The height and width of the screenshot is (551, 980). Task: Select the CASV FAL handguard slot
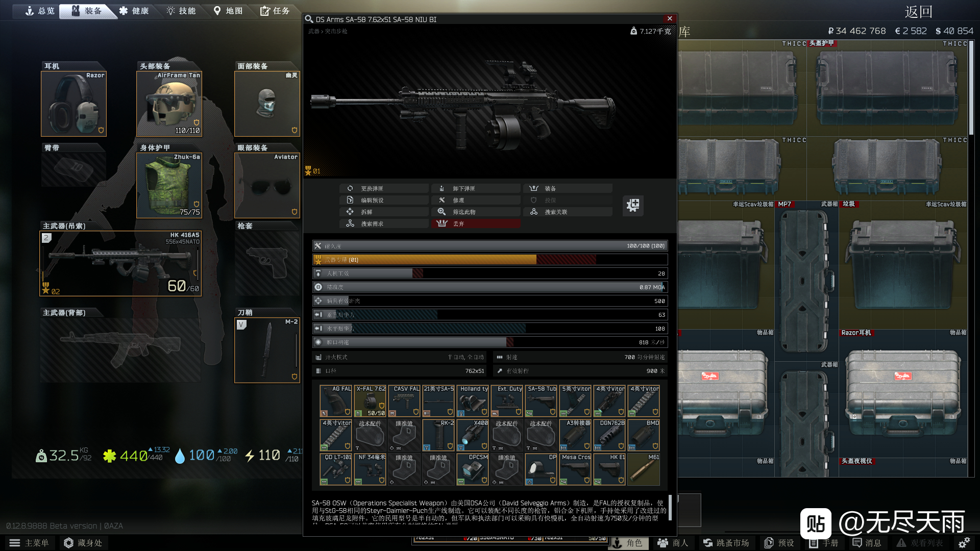(404, 401)
